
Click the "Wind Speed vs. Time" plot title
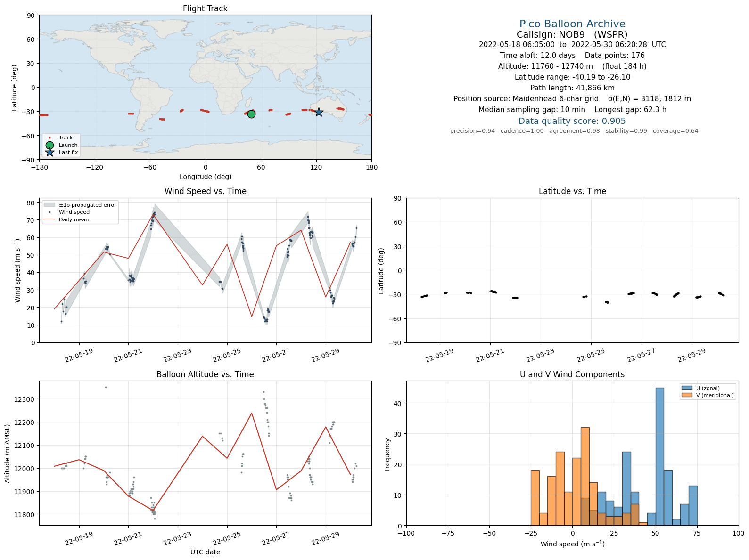(205, 191)
